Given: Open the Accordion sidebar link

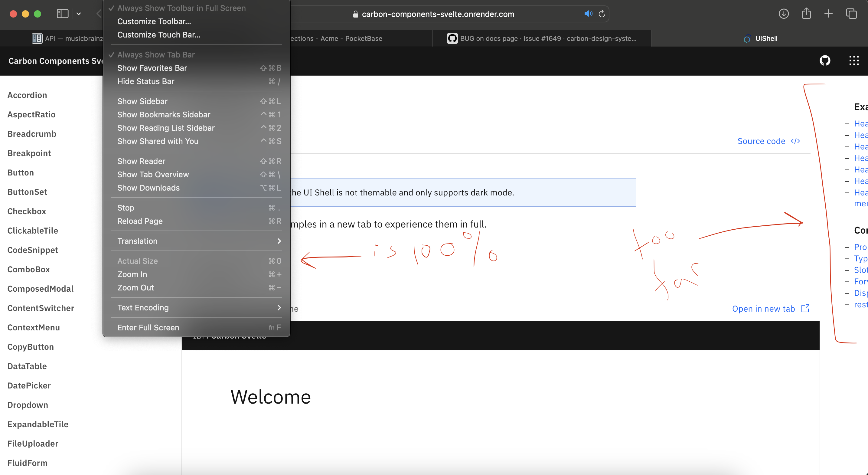Looking at the screenshot, I should 27,95.
